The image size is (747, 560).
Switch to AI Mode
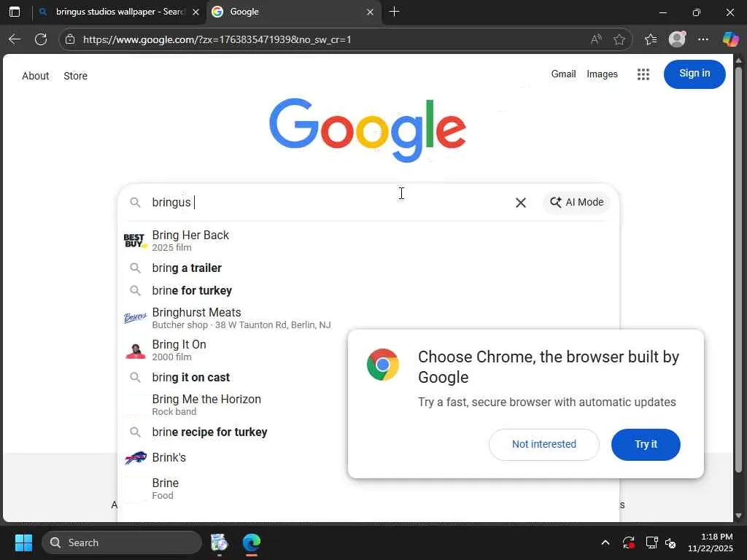pyautogui.click(x=576, y=202)
